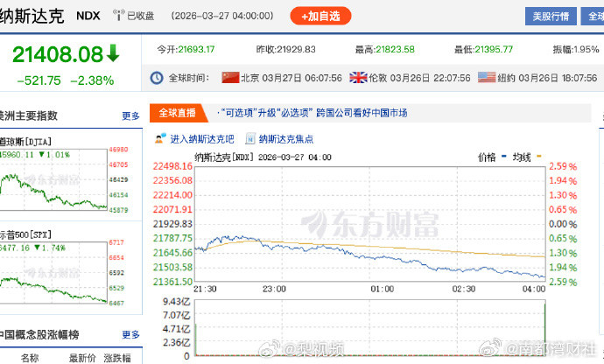Image resolution: width=604 pixels, height=364 pixels.
Task: Click the 23:00 time axis label
Action: pos(274,289)
